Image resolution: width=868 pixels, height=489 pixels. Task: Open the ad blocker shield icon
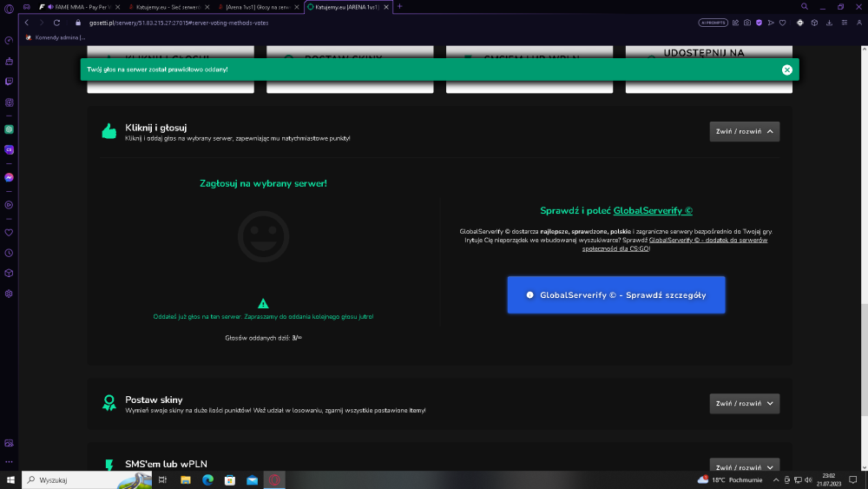(759, 23)
